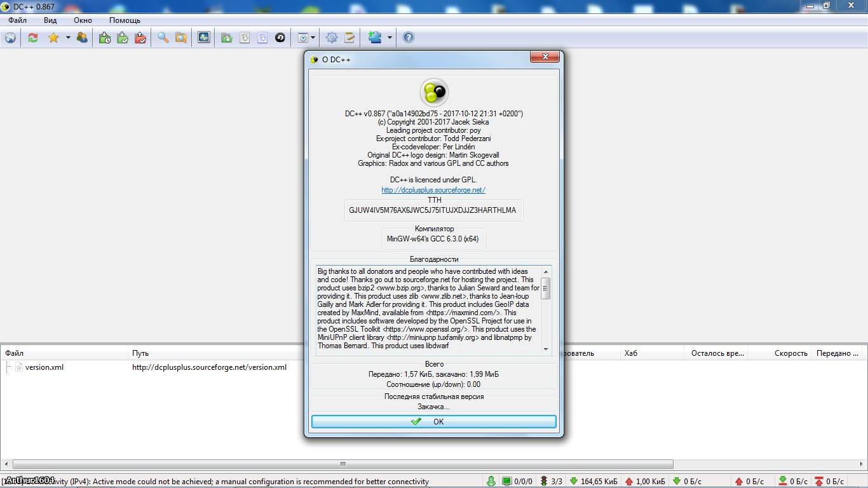
Task: Click the Help question mark icon
Action: click(409, 38)
